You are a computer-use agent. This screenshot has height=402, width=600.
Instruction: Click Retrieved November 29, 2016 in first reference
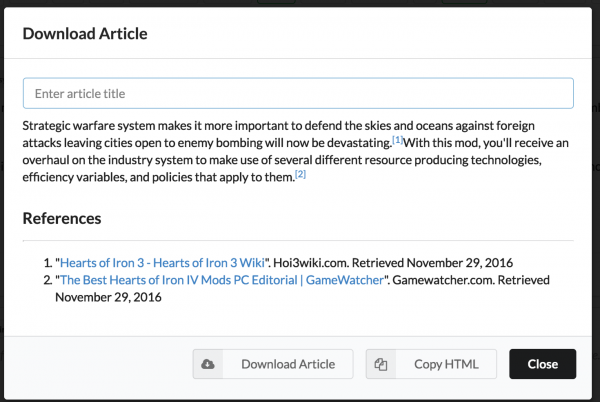pyautogui.click(x=432, y=263)
